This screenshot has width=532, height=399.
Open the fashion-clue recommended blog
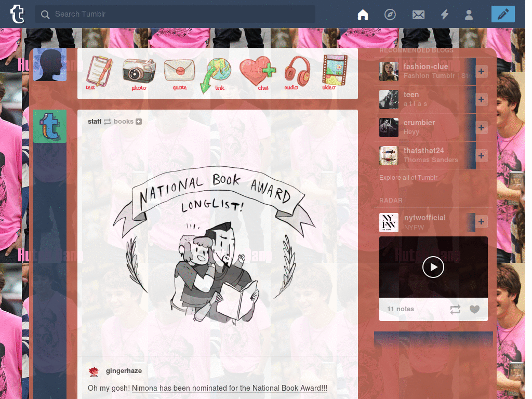(x=426, y=66)
